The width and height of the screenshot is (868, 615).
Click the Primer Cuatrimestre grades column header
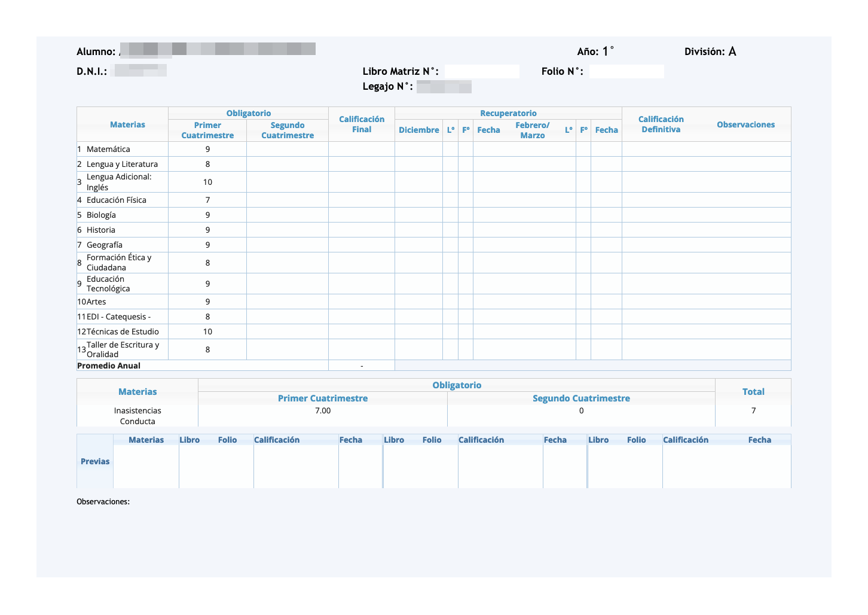click(207, 130)
